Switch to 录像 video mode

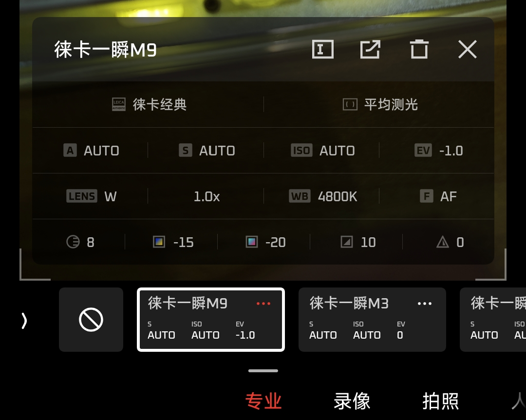click(352, 401)
